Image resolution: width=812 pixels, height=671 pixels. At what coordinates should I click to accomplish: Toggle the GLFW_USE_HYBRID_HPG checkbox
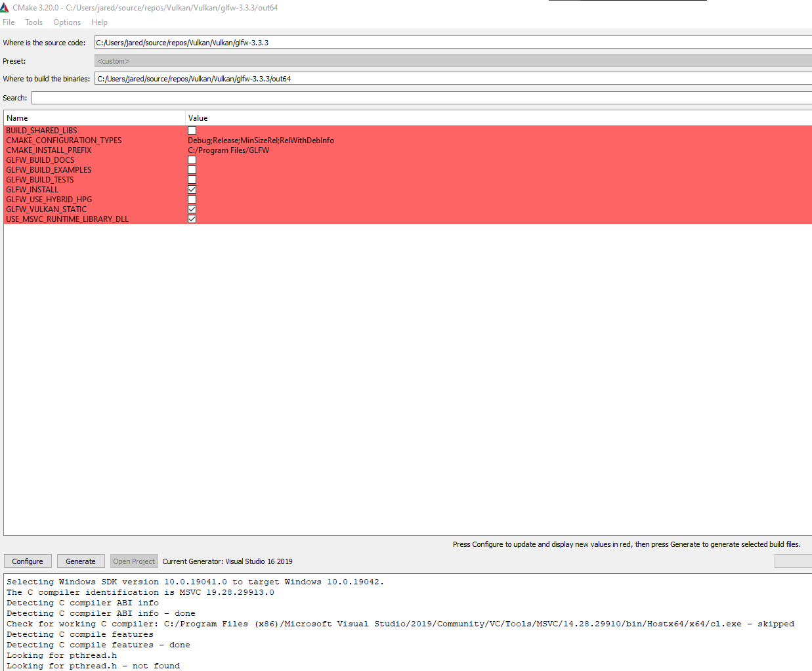192,200
